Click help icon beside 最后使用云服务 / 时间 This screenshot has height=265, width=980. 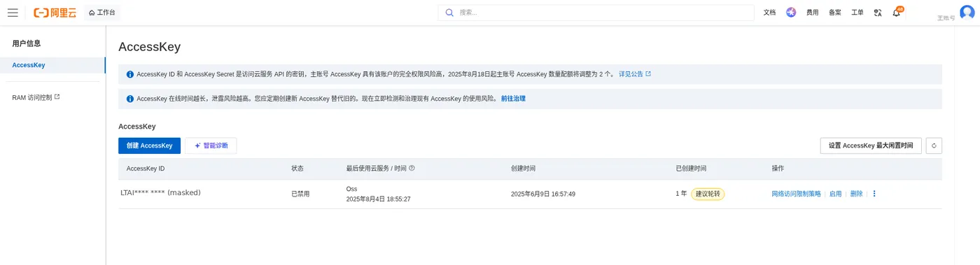click(412, 169)
